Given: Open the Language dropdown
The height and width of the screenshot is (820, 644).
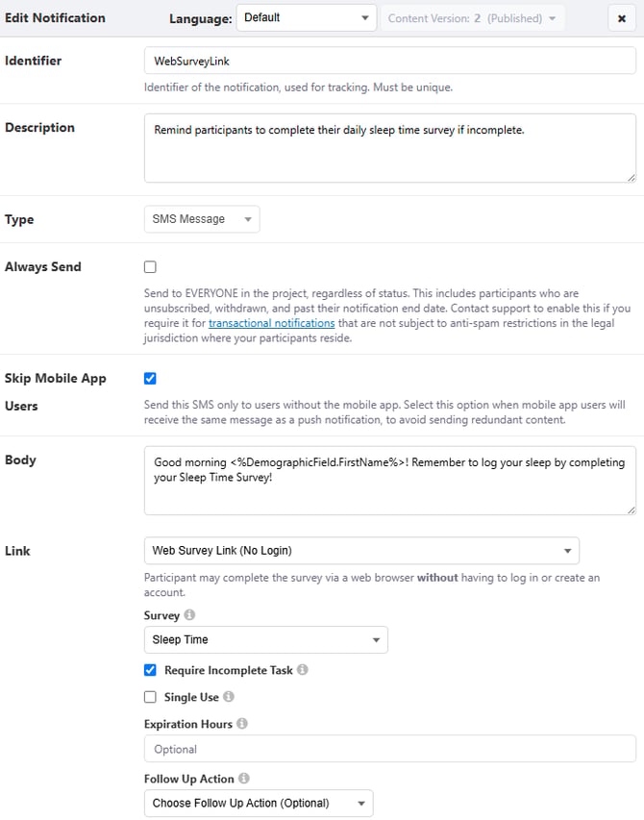Looking at the screenshot, I should click(307, 18).
